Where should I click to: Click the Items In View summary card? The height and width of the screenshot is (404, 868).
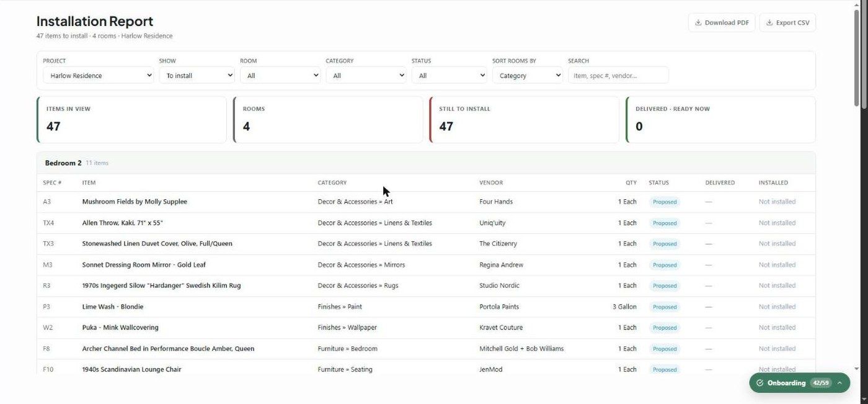coord(131,120)
